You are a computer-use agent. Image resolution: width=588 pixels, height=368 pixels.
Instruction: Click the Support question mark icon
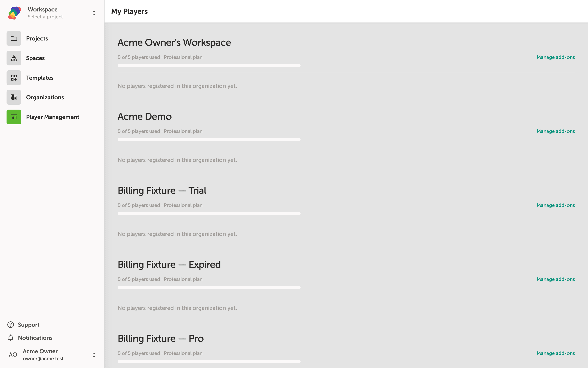click(10, 325)
